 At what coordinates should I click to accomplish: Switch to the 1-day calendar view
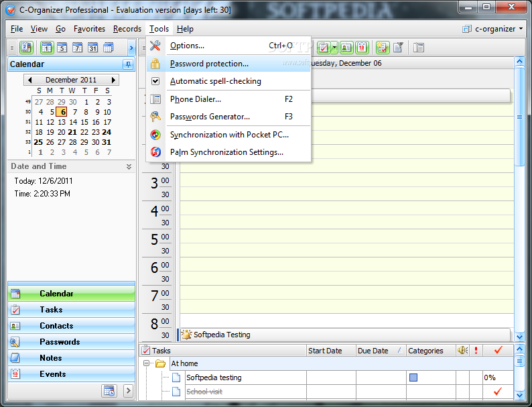(x=47, y=48)
